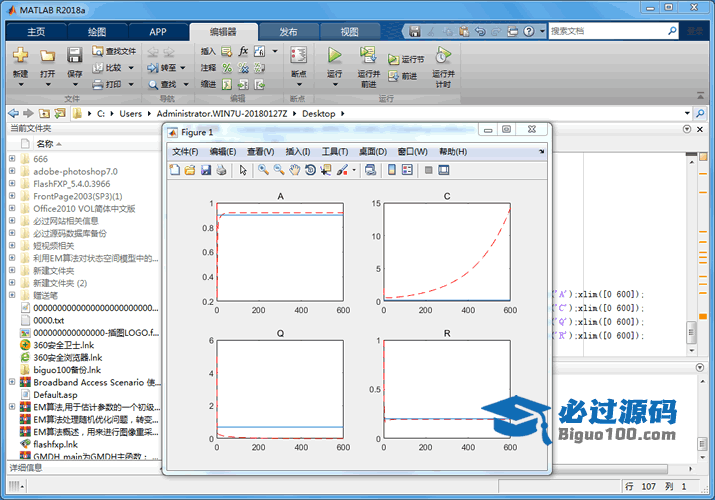Click the Up One Level folder icon

44,113
